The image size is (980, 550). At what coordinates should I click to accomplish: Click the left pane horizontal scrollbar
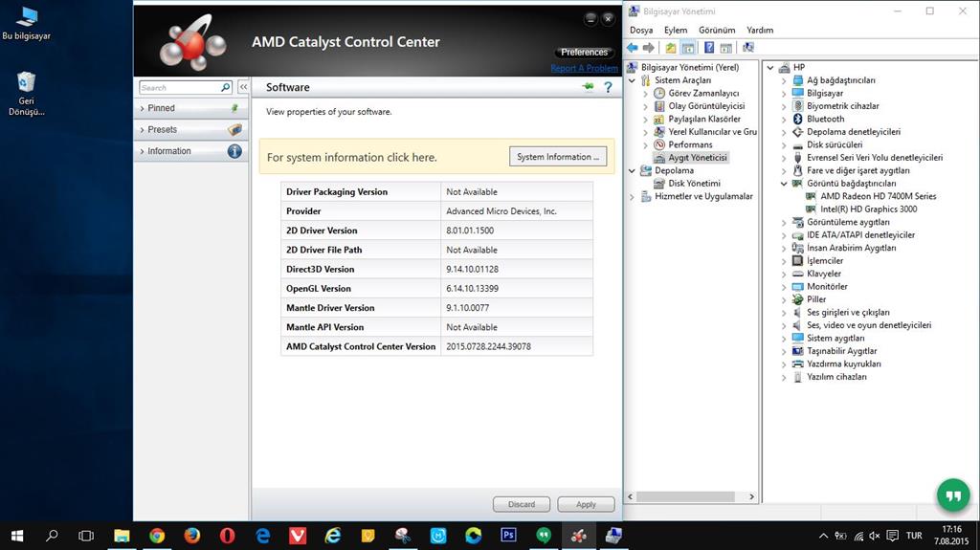point(685,496)
